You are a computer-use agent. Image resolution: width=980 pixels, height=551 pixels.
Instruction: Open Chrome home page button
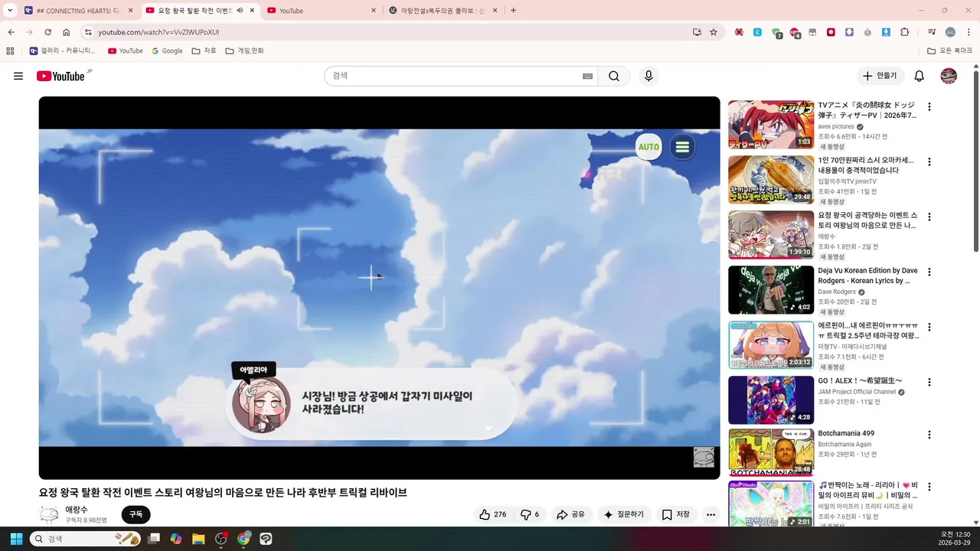click(x=67, y=32)
